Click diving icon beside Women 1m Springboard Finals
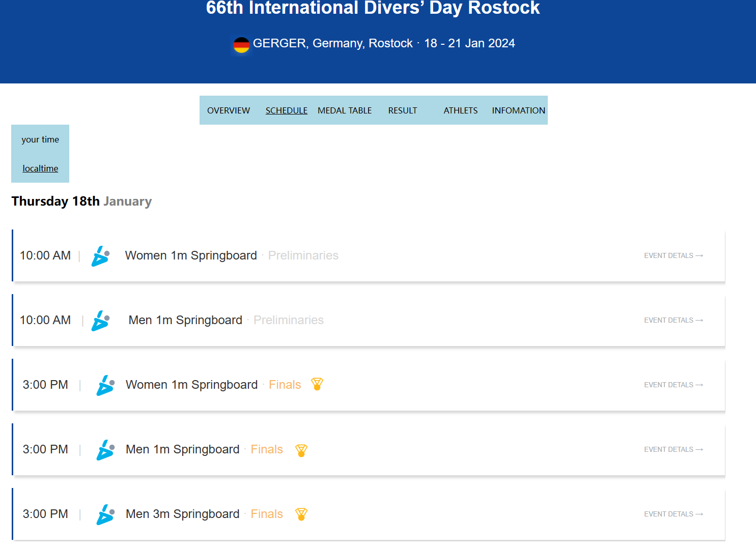This screenshot has width=756, height=547. [x=105, y=385]
